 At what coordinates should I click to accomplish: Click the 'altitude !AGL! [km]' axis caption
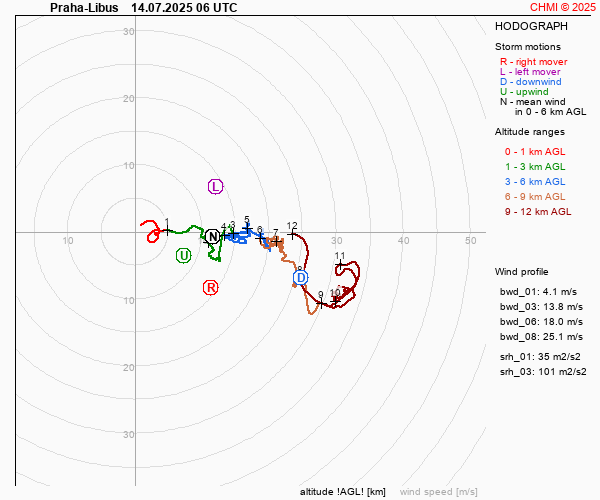click(342, 492)
